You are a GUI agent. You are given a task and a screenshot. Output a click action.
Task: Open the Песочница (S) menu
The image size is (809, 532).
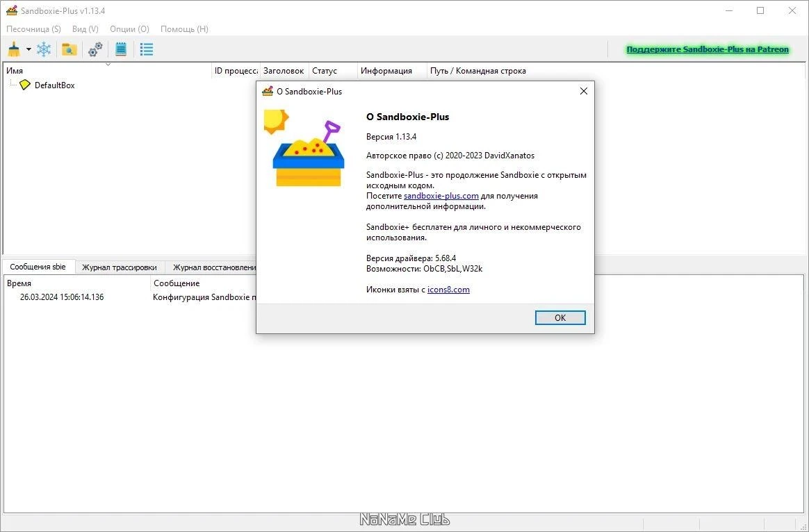(33, 29)
